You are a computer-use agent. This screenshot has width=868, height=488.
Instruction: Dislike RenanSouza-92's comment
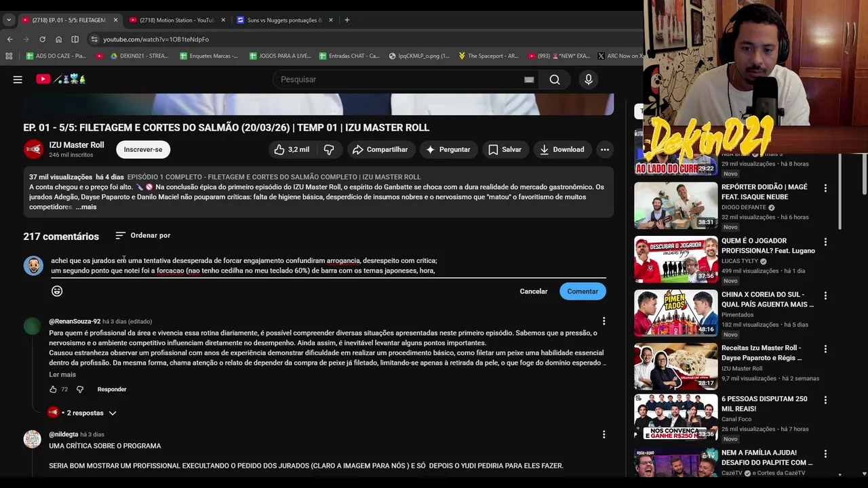[79, 389]
